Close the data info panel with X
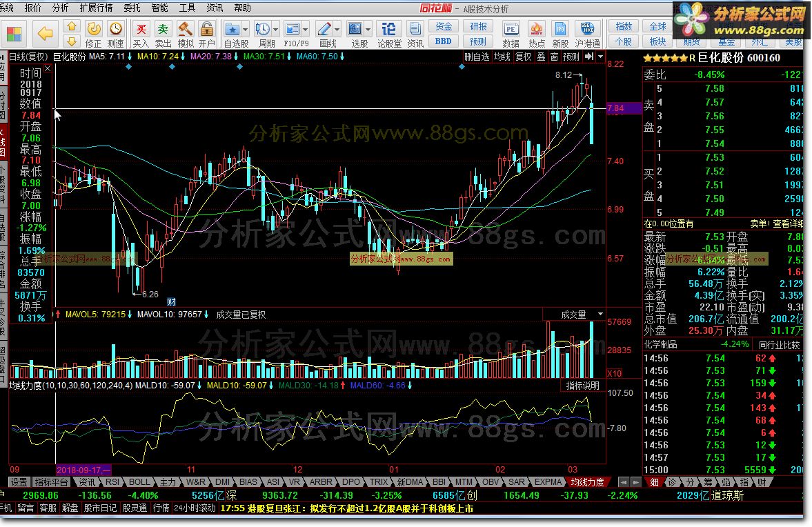Viewport: 812px width, 527px height. [x=48, y=68]
